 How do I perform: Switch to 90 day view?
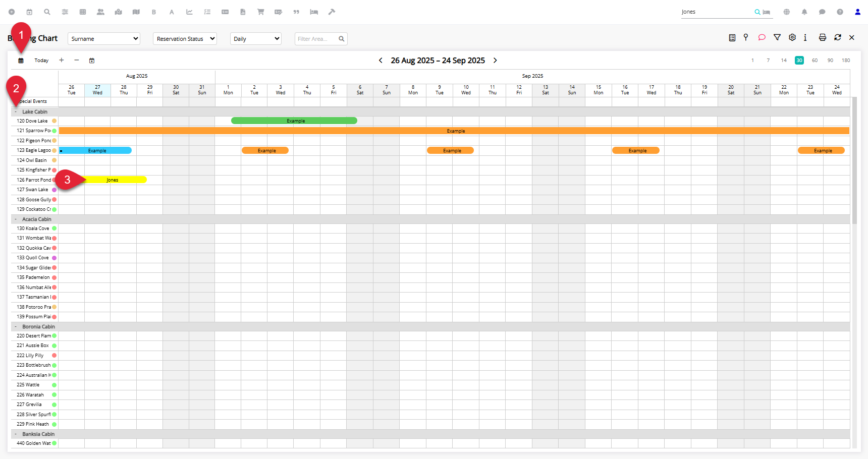830,61
